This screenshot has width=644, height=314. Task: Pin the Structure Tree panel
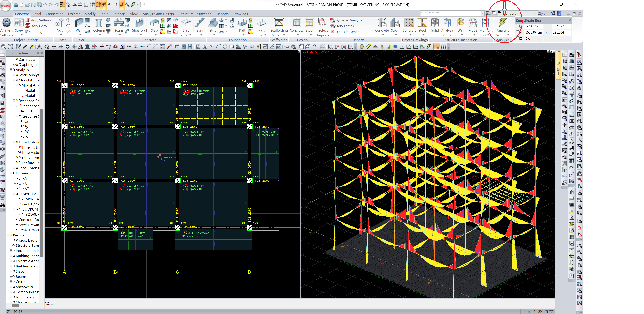tap(38, 53)
